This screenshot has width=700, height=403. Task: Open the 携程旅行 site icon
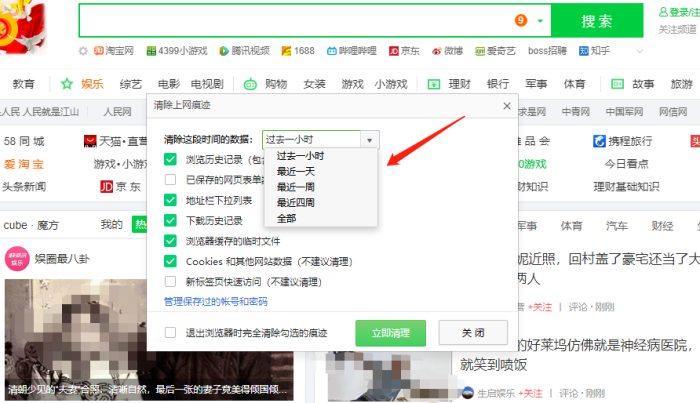coord(599,141)
